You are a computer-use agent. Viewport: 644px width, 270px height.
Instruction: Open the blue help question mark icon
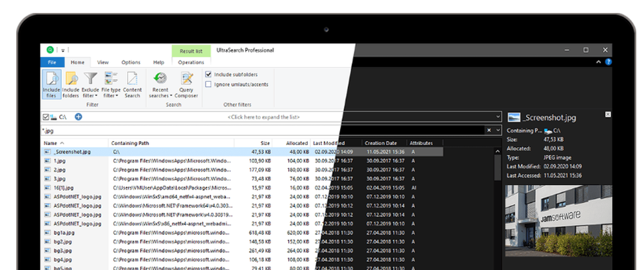pyautogui.click(x=609, y=62)
